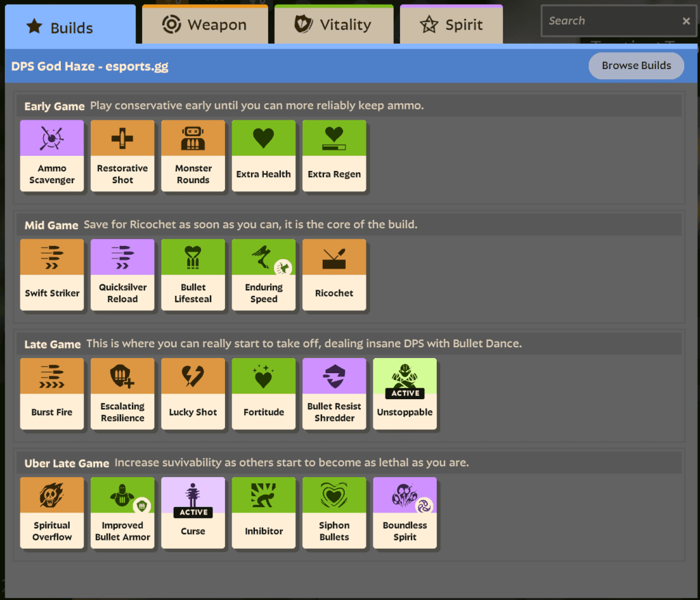The height and width of the screenshot is (600, 700).
Task: Choose the Siphon Bullets item
Action: coord(334,513)
